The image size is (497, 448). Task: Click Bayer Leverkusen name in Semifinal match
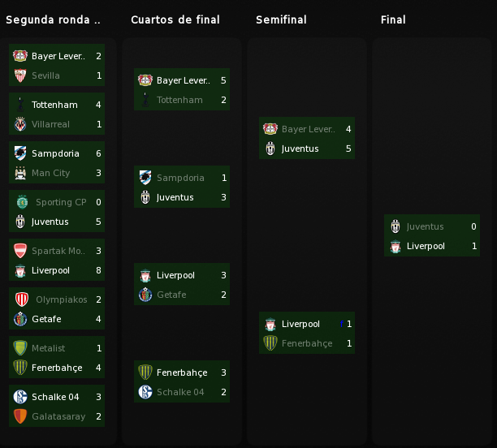pyautogui.click(x=308, y=129)
